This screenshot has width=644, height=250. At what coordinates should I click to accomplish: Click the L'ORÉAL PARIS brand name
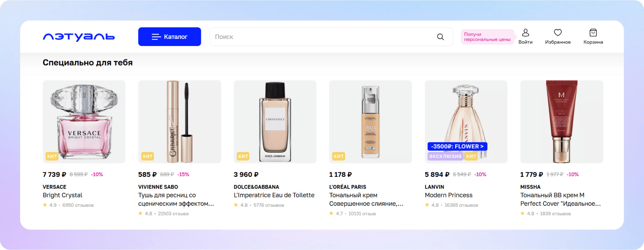click(x=347, y=187)
